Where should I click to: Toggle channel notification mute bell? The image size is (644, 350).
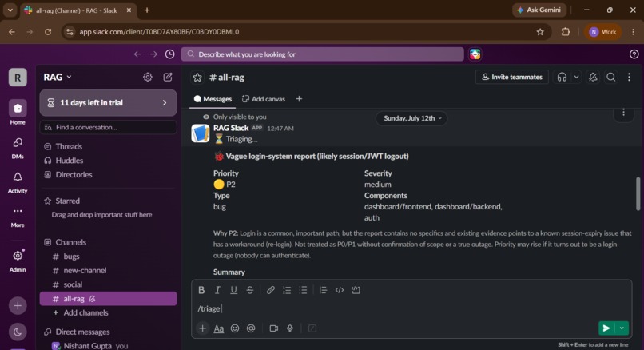click(593, 77)
